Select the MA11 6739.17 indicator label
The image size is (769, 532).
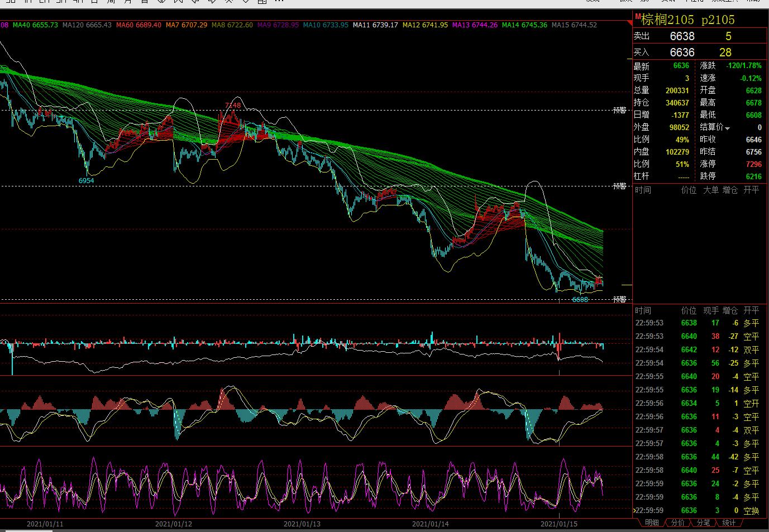coord(375,25)
